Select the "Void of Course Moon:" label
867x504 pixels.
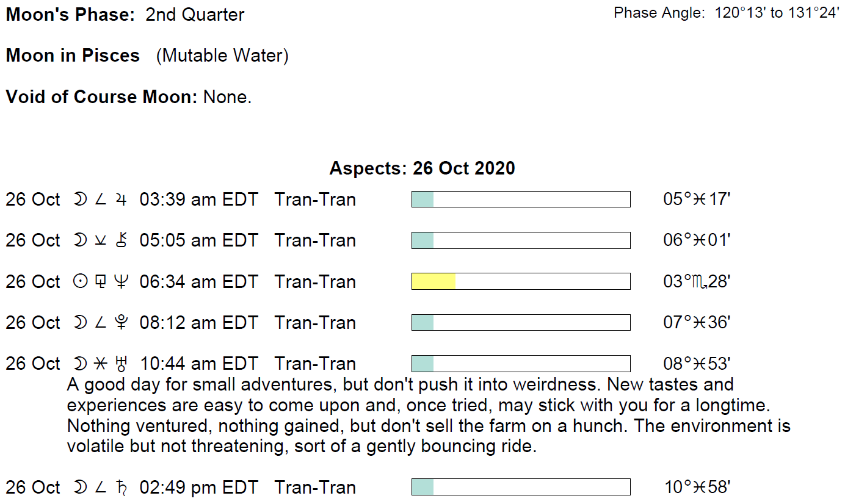point(101,96)
